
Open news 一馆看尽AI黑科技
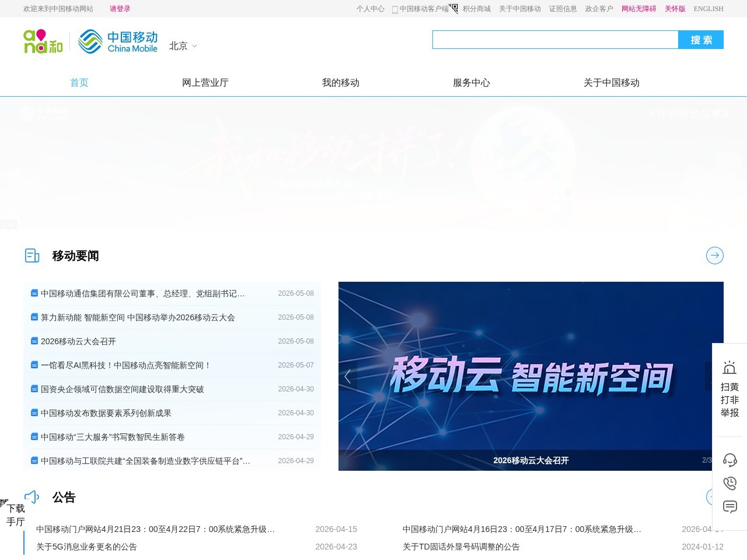pyautogui.click(x=126, y=365)
